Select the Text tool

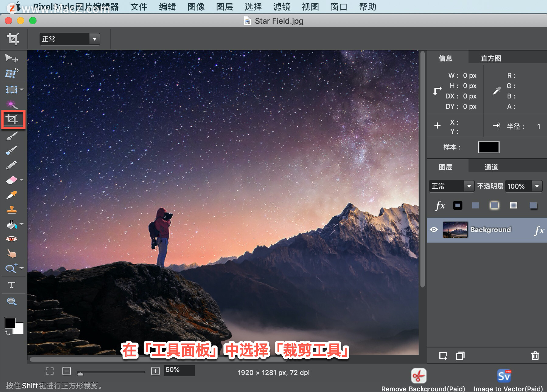coord(12,285)
